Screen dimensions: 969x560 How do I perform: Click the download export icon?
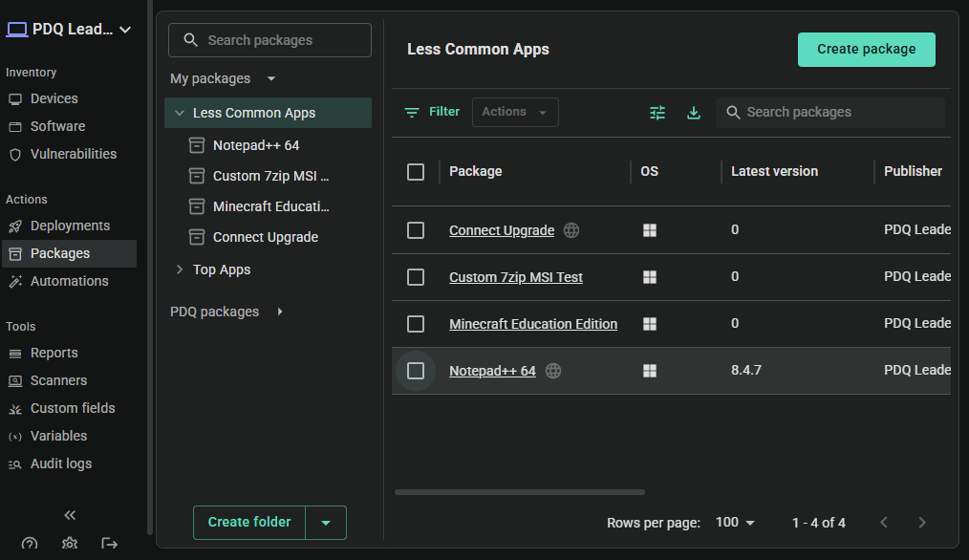point(694,113)
